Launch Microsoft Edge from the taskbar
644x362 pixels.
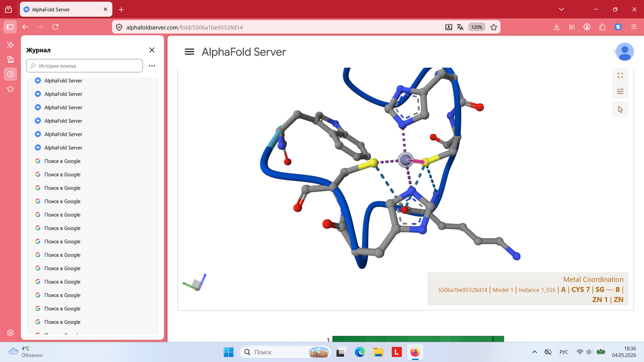(360, 352)
